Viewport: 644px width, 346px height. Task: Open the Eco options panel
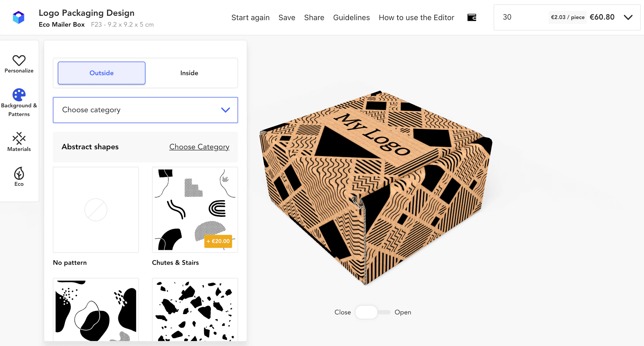click(x=19, y=177)
